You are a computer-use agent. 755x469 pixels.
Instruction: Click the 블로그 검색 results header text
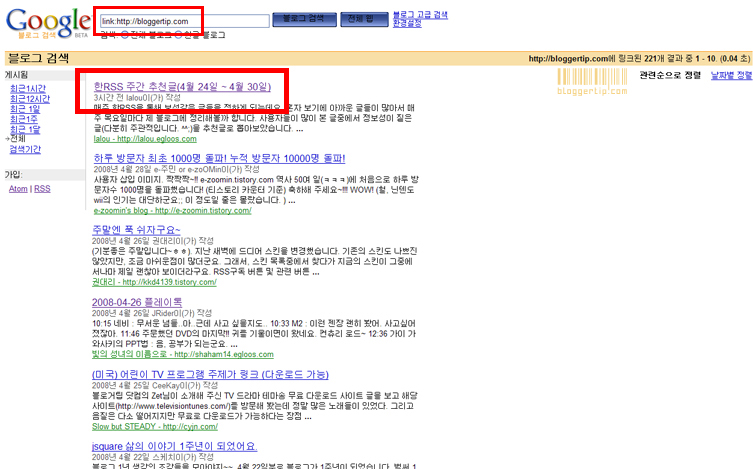point(39,58)
